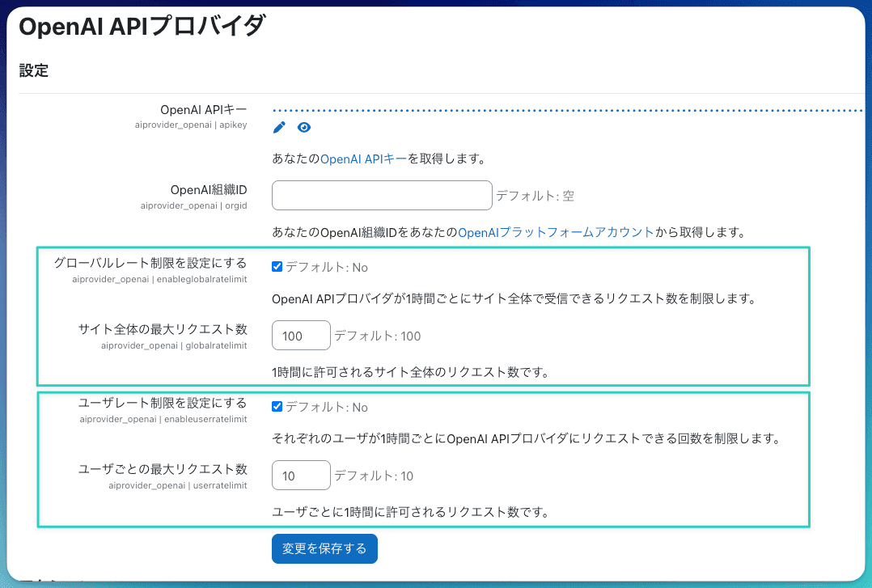This screenshot has width=872, height=588.
Task: Select the OpenAI組織ID setting label
Action: pyautogui.click(x=209, y=190)
